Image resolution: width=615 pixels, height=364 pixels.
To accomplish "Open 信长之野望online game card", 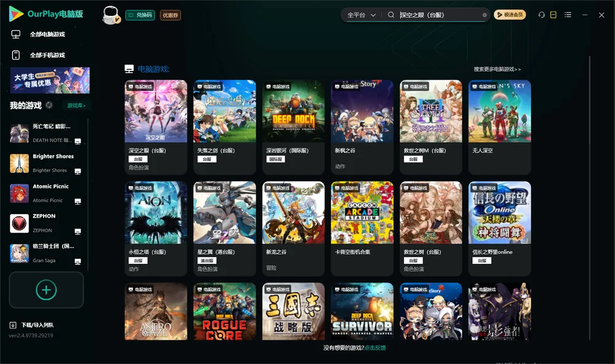I will click(499, 228).
